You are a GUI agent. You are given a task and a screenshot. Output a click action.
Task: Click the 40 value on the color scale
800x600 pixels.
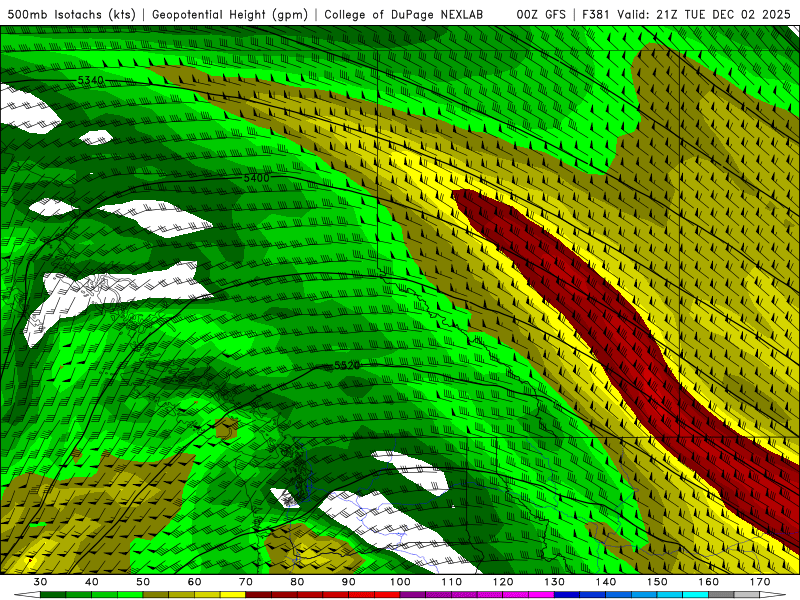click(x=92, y=582)
